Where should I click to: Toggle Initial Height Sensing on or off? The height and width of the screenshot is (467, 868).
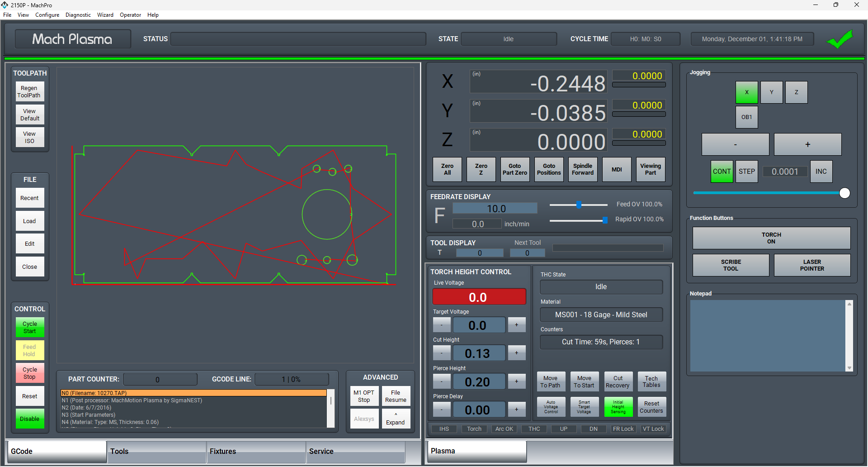(x=618, y=407)
